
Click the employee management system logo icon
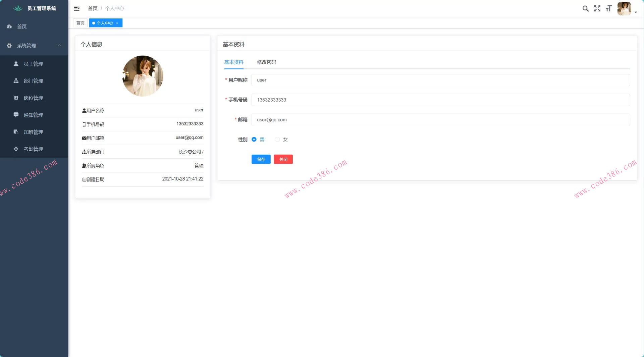tap(18, 8)
